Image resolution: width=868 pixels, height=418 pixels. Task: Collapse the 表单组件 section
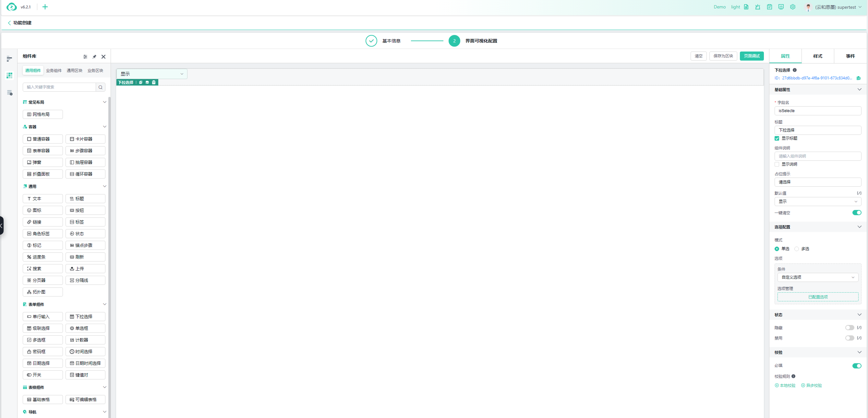point(104,304)
